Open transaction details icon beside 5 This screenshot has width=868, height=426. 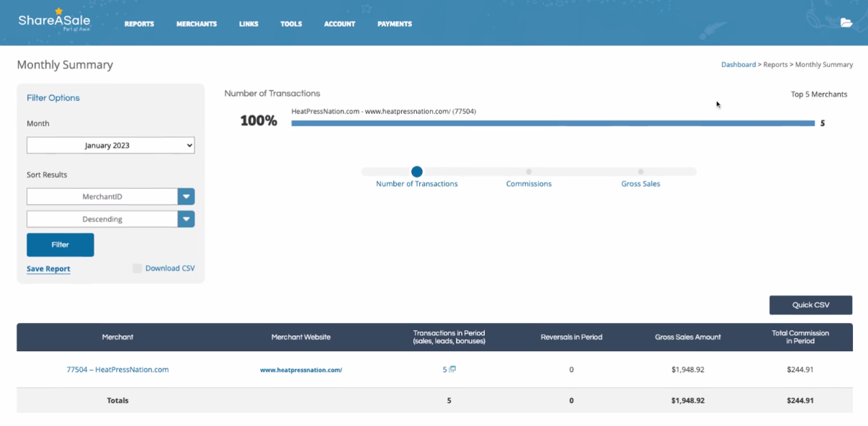coord(452,369)
